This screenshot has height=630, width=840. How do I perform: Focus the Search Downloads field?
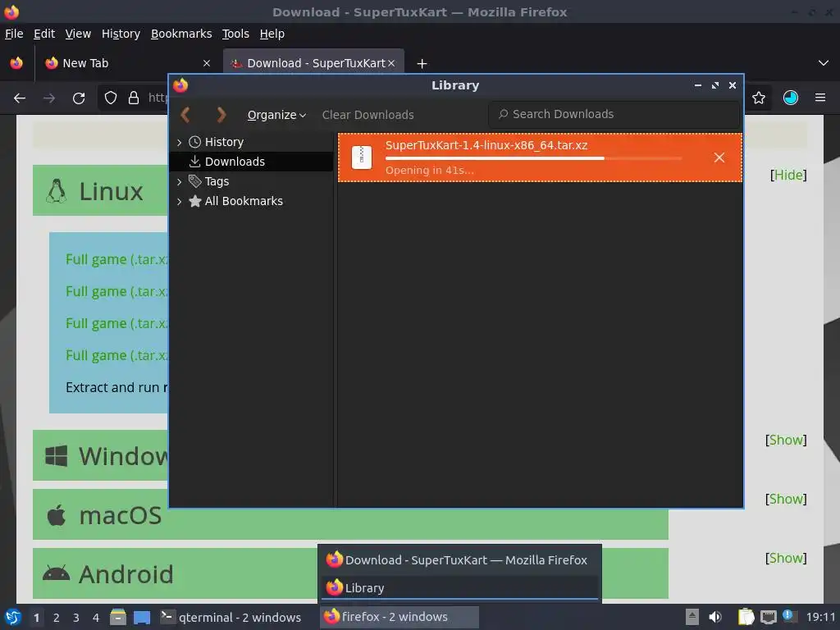coord(614,114)
